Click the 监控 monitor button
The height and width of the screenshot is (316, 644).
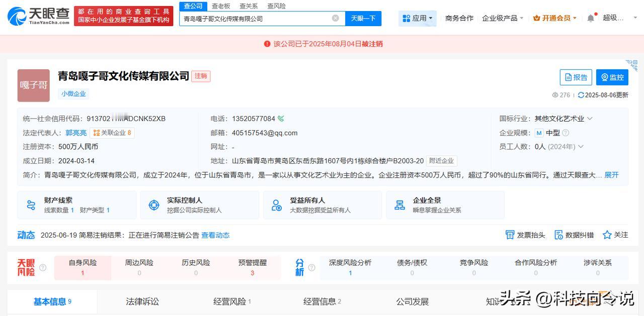pos(612,77)
